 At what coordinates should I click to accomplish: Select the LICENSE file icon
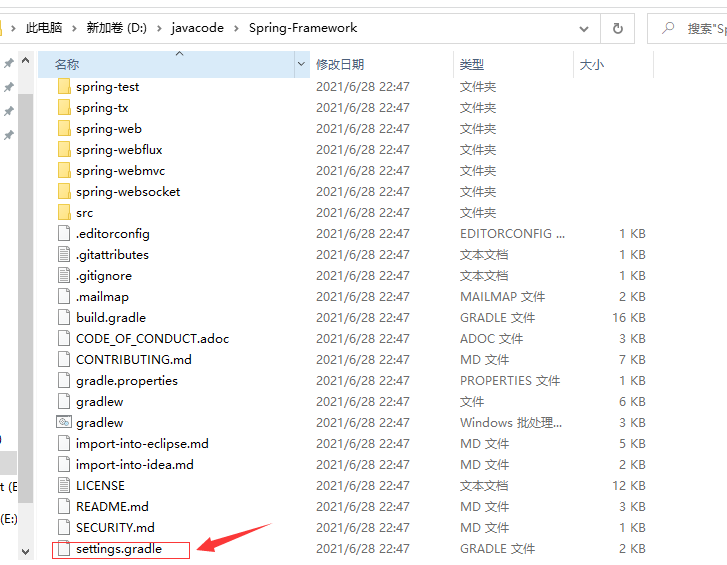pyautogui.click(x=64, y=485)
